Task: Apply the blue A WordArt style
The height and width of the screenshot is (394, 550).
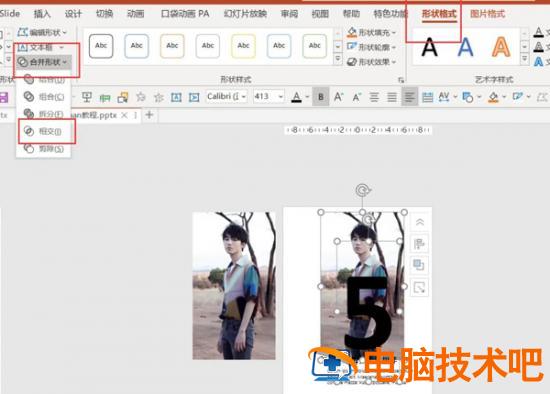Action: (465, 47)
